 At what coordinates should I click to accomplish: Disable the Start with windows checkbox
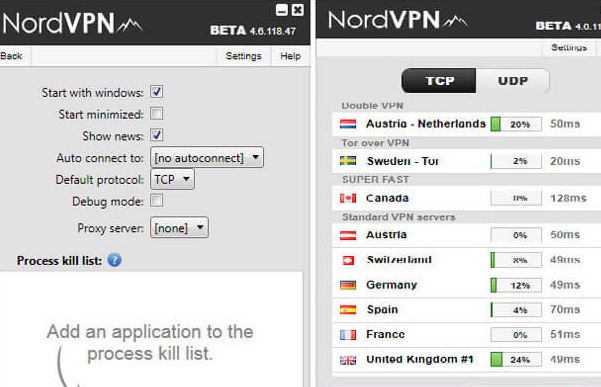(x=156, y=92)
